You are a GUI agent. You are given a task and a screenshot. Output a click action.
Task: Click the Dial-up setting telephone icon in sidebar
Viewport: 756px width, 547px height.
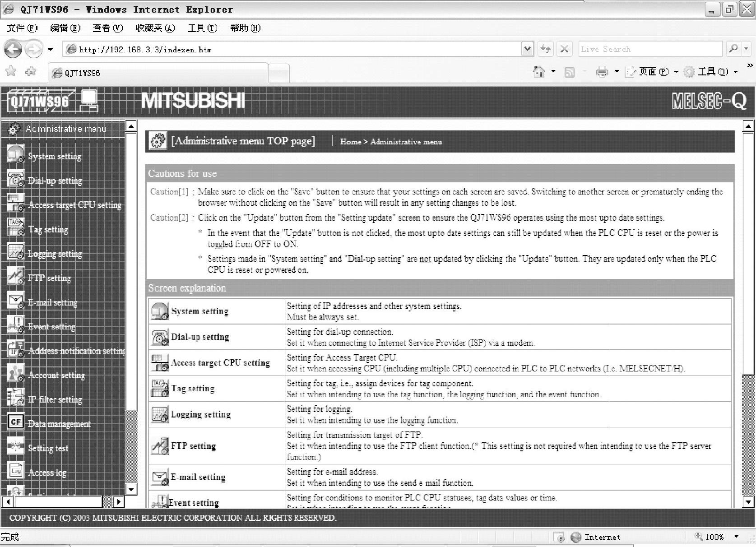(16, 179)
